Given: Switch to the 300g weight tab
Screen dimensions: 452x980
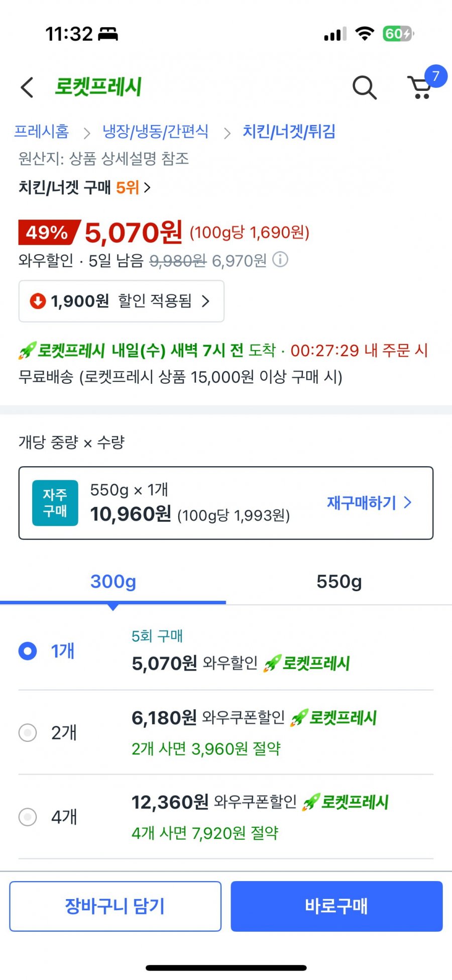Looking at the screenshot, I should click(113, 582).
